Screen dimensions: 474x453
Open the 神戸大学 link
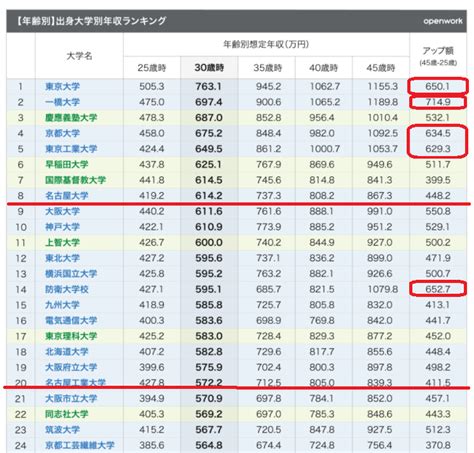pyautogui.click(x=62, y=227)
